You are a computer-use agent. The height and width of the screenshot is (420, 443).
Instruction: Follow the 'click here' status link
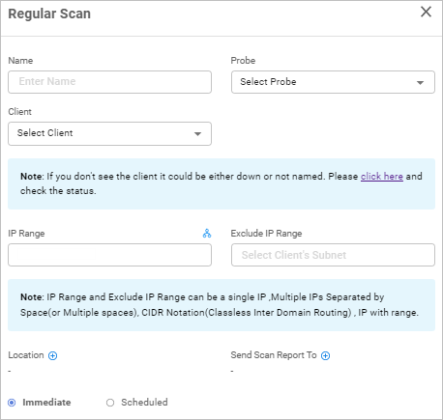(382, 176)
